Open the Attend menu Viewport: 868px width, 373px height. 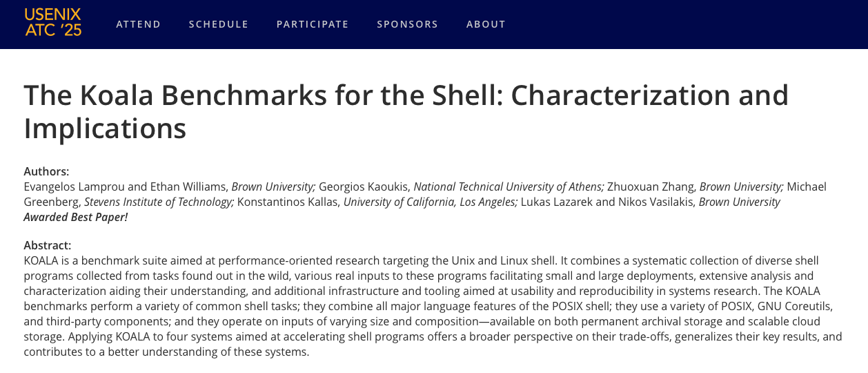point(138,24)
